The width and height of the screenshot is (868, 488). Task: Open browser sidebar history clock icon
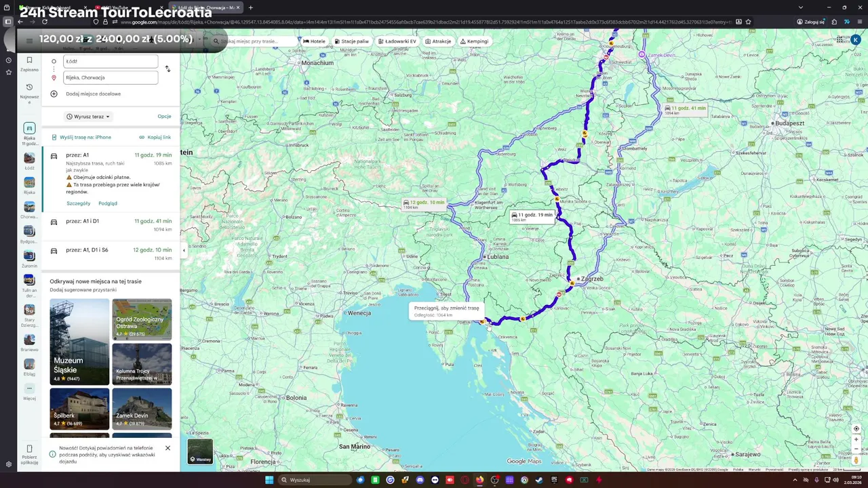click(8, 60)
